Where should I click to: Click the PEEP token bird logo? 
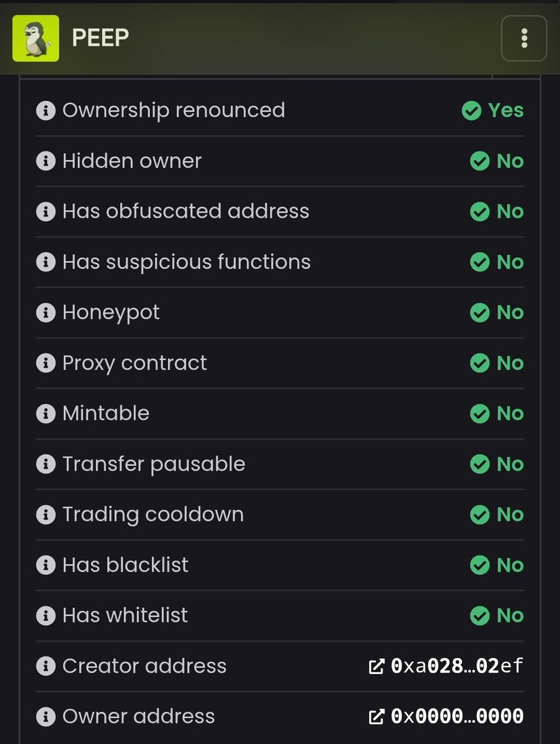click(x=35, y=38)
